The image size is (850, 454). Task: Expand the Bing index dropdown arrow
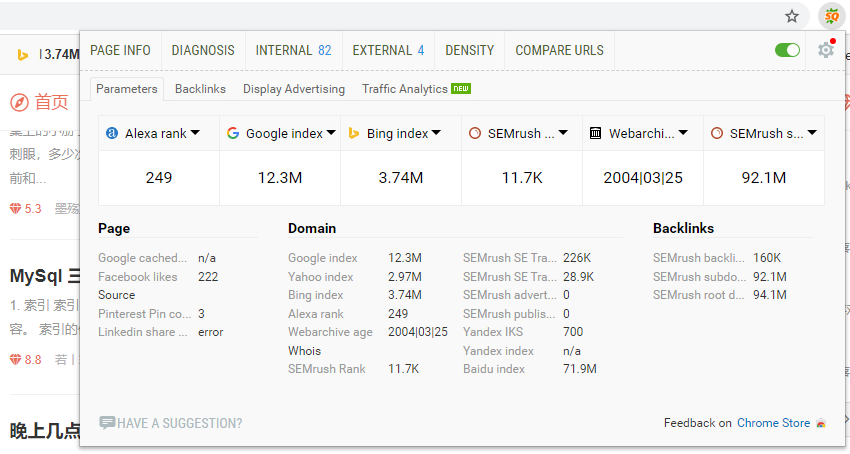436,133
